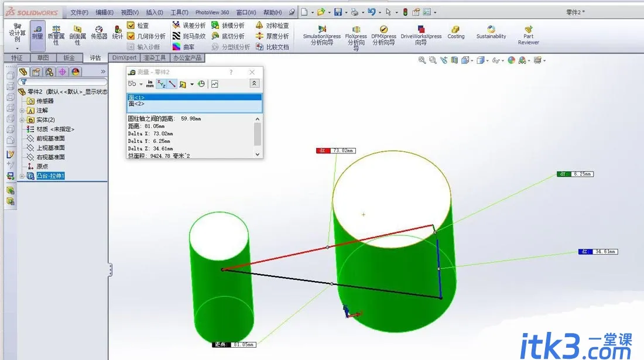Click the Rebuild traffic light icon

[405, 12]
